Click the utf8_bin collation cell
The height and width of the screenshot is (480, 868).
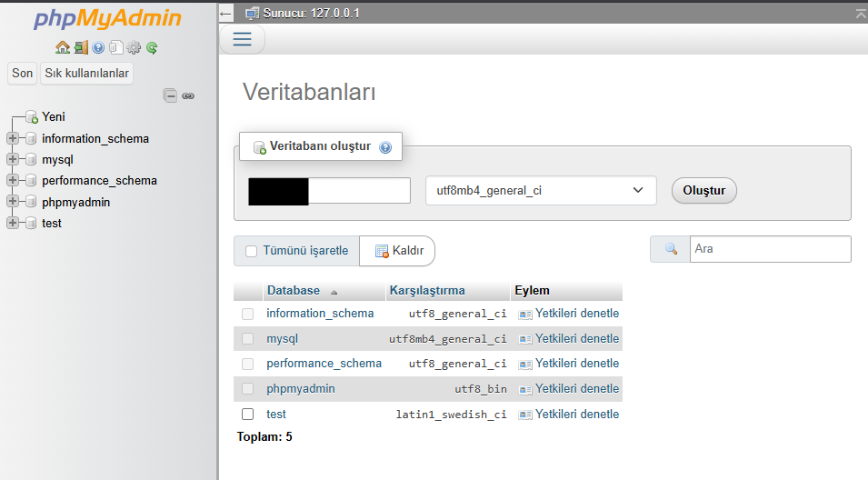[x=481, y=389]
